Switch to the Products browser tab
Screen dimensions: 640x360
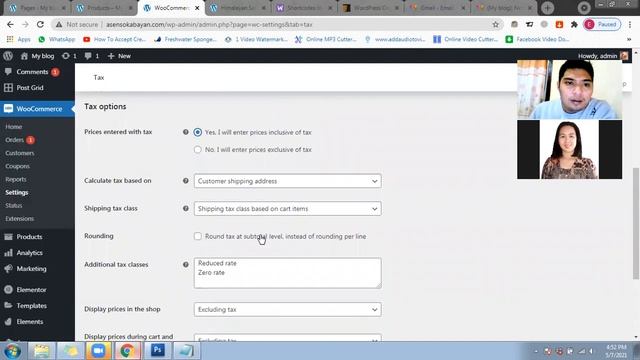[x=105, y=8]
